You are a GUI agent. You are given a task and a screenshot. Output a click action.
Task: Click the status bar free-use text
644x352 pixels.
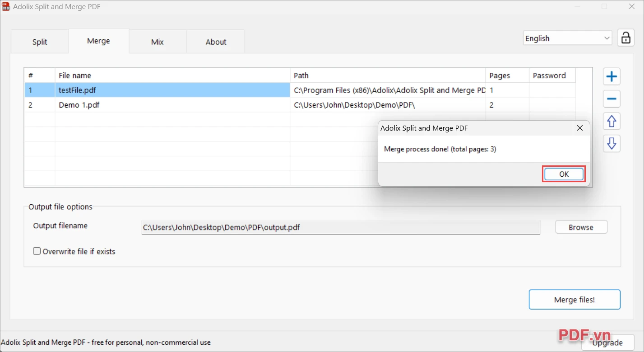pyautogui.click(x=106, y=343)
